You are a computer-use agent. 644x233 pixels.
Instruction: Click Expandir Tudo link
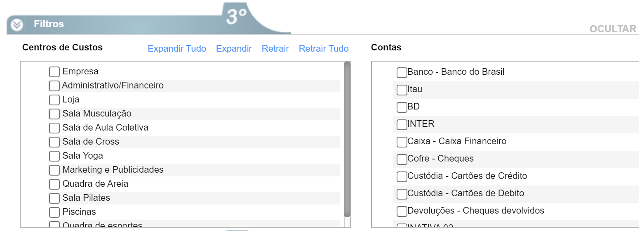coord(177,49)
